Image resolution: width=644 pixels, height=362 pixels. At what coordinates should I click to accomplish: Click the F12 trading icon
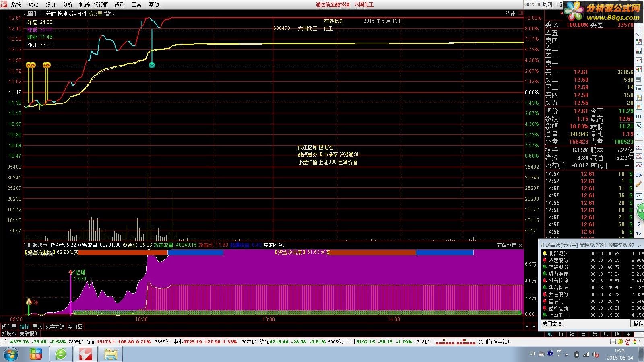click(639, 116)
